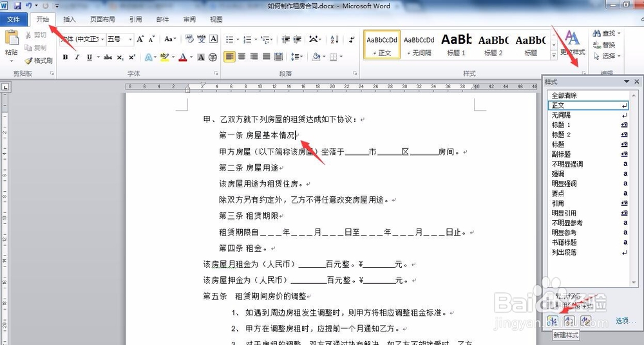
Task: Open the Select (选择) button
Action: pos(607,56)
